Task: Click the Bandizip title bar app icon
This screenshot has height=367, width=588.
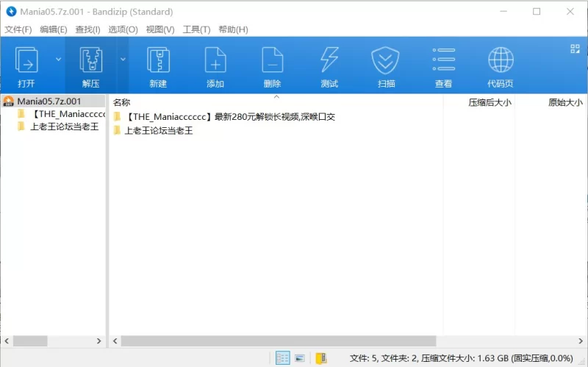Action: [x=11, y=12]
